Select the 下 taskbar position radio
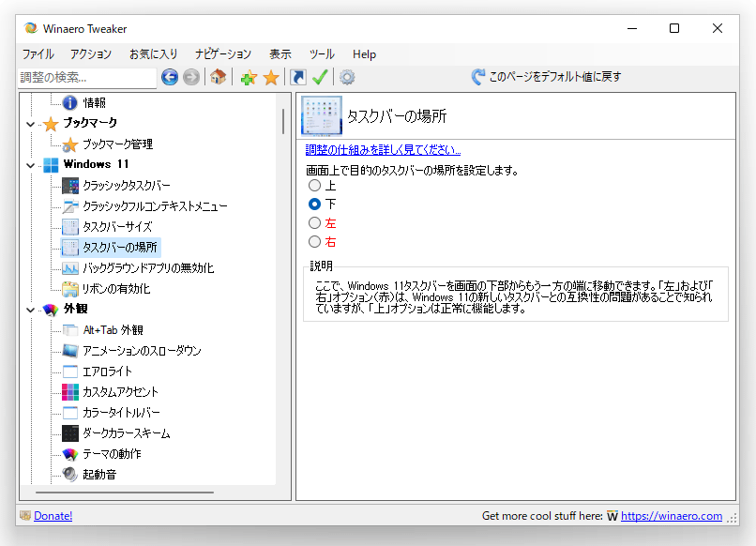 314,204
